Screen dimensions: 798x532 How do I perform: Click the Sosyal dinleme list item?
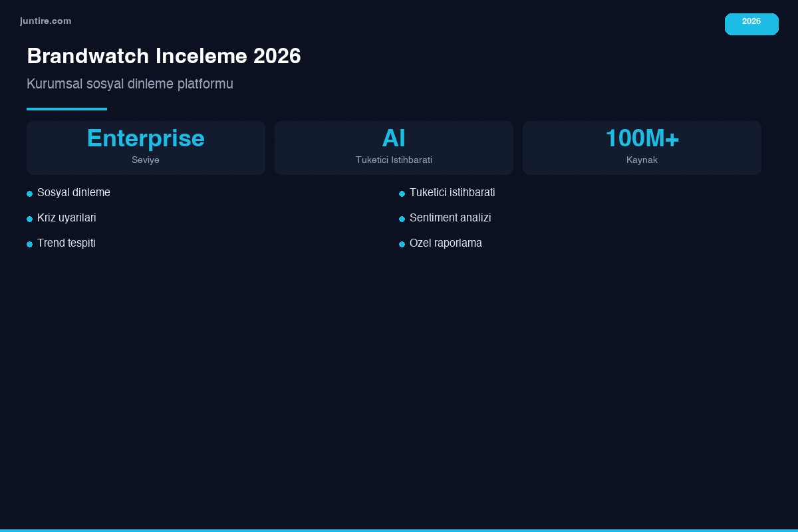(68, 193)
